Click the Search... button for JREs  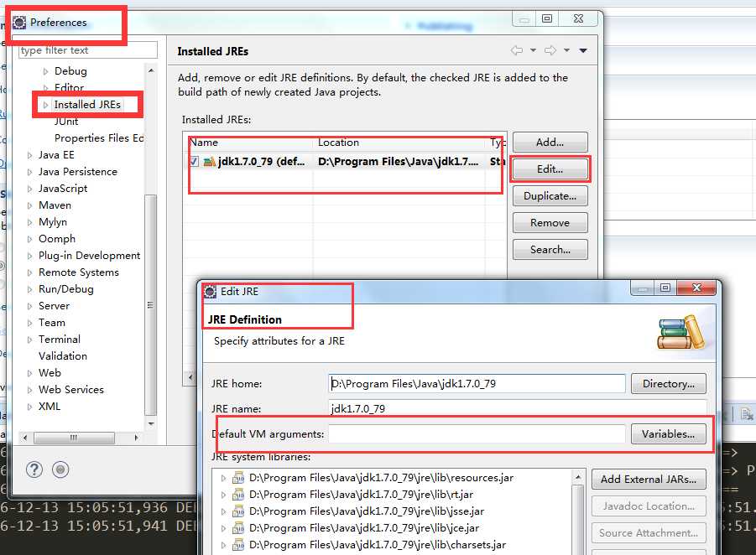tap(550, 250)
